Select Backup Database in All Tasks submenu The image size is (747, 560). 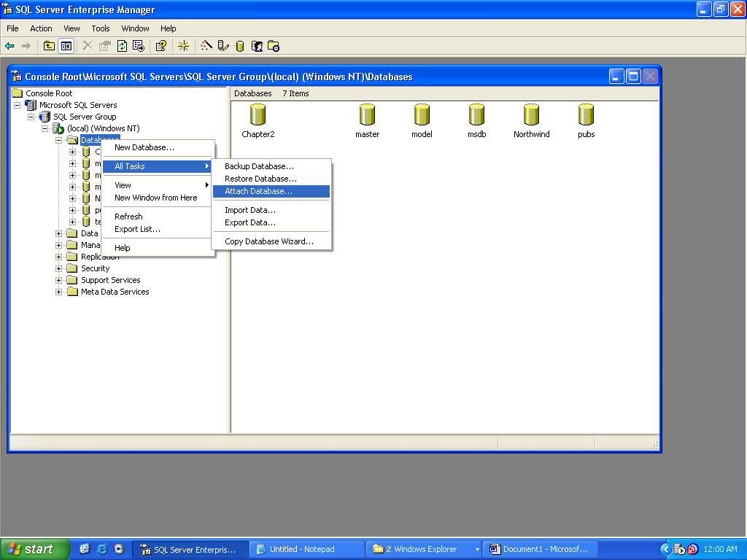[259, 166]
